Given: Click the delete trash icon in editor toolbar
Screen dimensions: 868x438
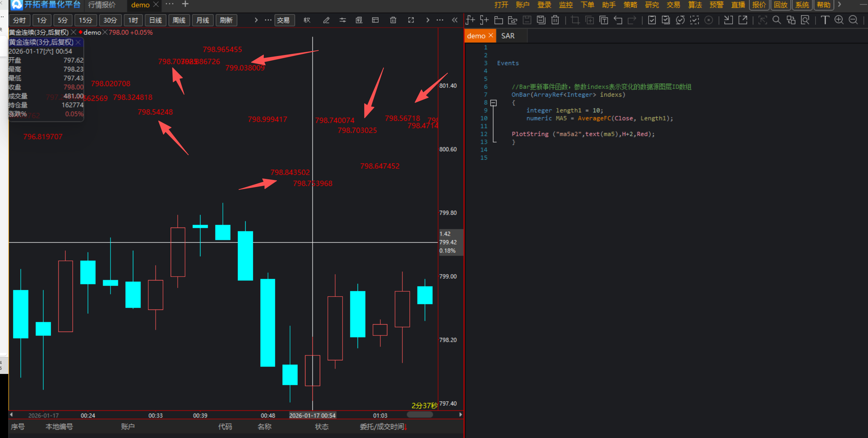Looking at the screenshot, I should (555, 20).
